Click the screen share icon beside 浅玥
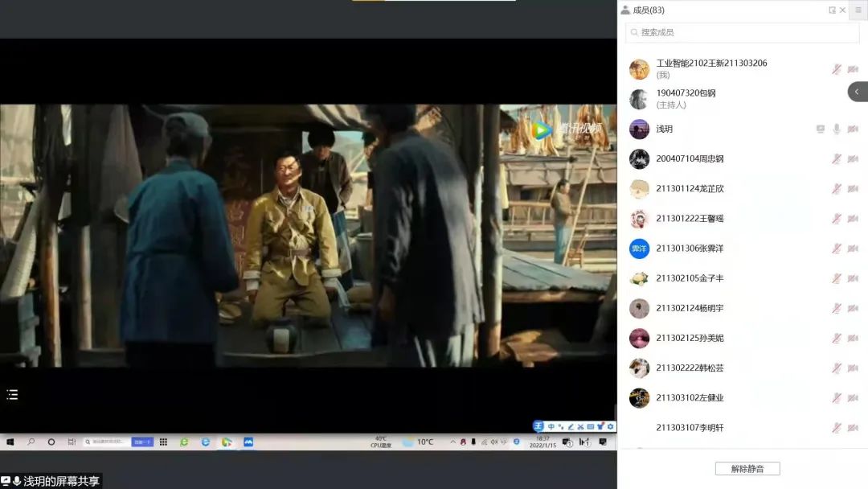The image size is (868, 489). 821,129
